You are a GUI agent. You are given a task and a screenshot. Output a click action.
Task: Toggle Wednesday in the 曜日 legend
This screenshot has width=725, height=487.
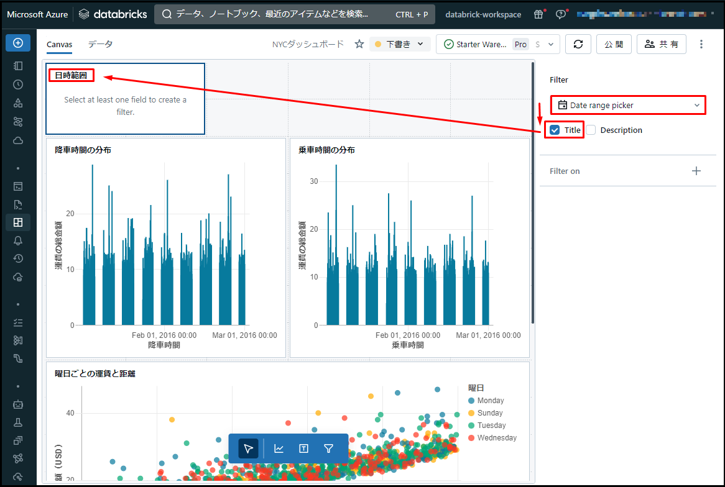472,437
